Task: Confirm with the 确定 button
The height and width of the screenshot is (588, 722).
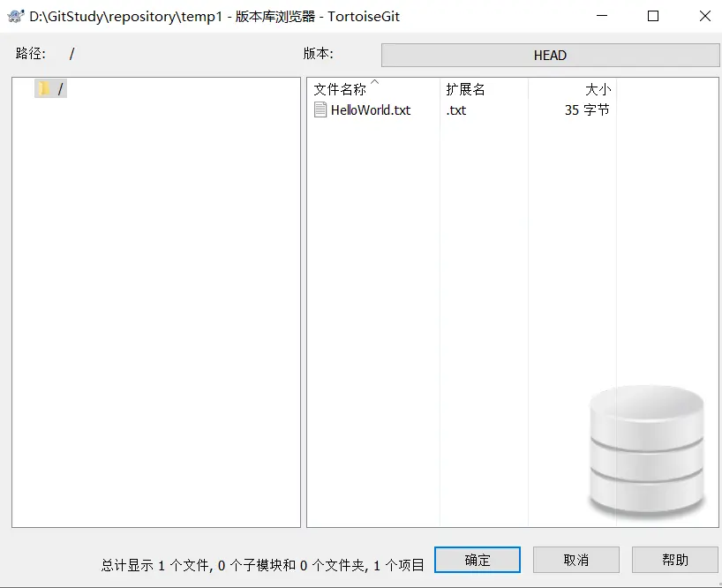Action: [x=478, y=560]
